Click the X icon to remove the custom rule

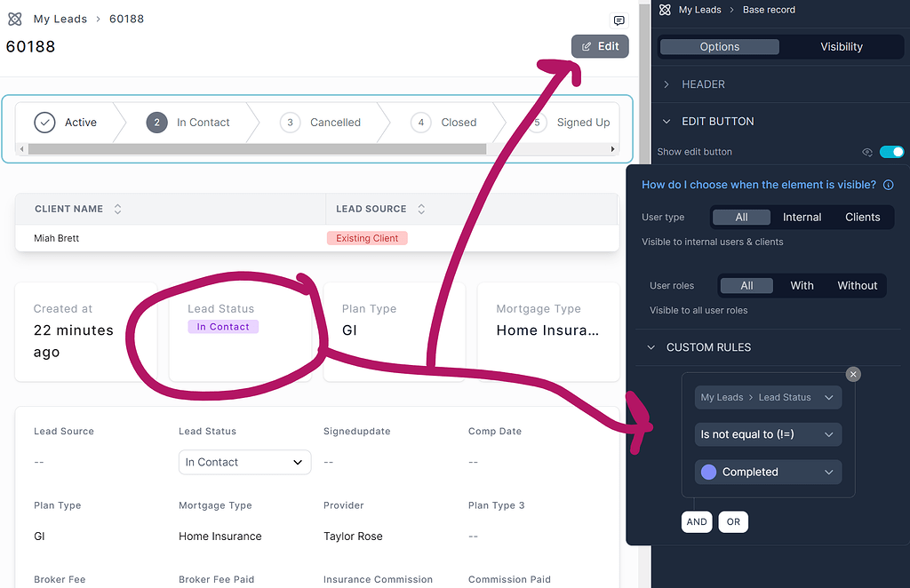pos(853,374)
